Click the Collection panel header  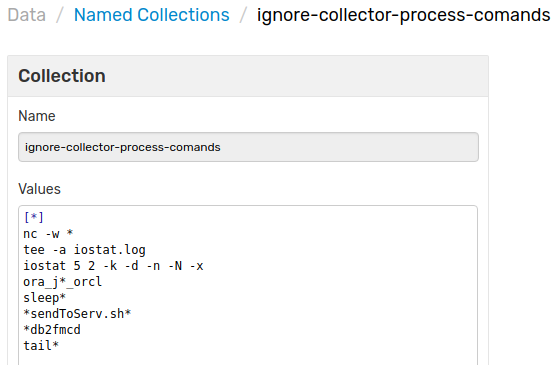pyautogui.click(x=248, y=76)
